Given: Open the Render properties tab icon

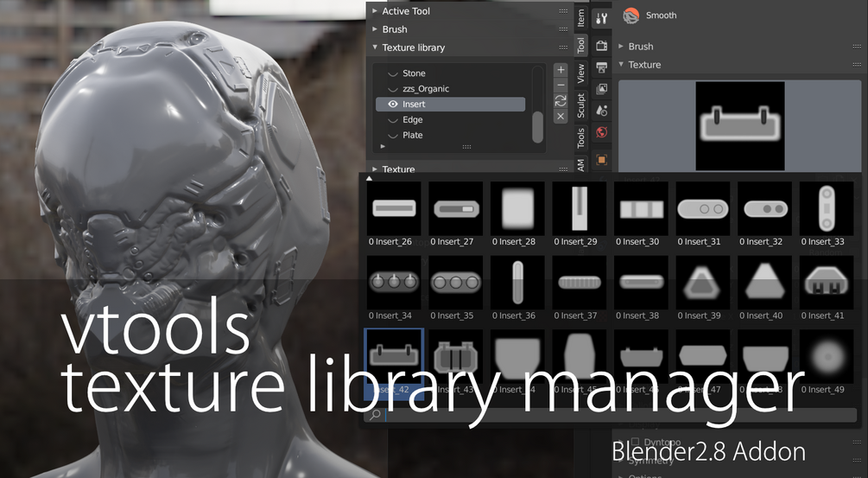Looking at the screenshot, I should (x=601, y=46).
